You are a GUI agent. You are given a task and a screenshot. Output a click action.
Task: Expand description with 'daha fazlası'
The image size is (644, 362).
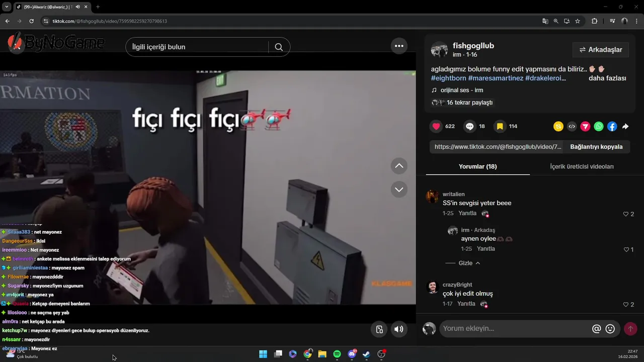pyautogui.click(x=607, y=78)
